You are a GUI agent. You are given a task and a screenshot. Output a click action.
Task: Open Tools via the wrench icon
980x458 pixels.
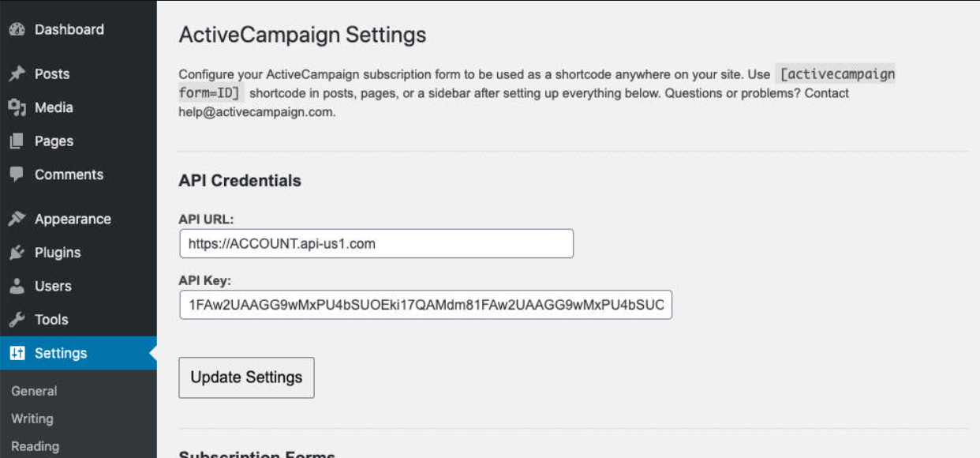17,319
